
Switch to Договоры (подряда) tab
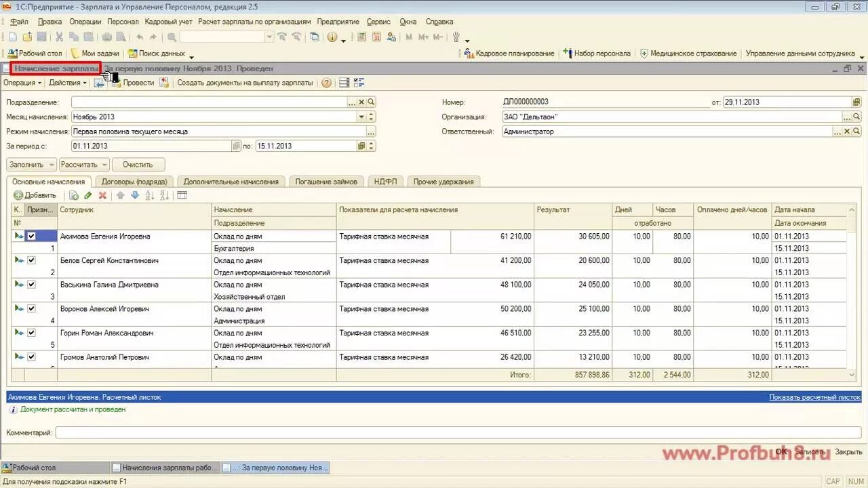(x=134, y=182)
